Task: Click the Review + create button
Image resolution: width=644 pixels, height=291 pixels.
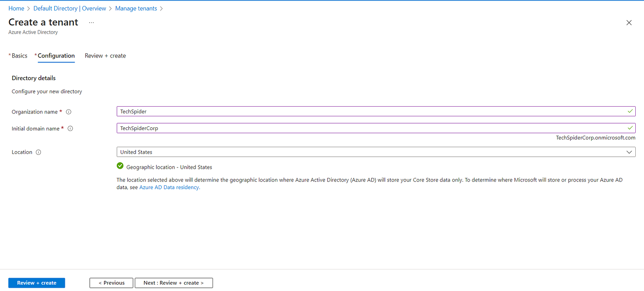Action: [36, 282]
